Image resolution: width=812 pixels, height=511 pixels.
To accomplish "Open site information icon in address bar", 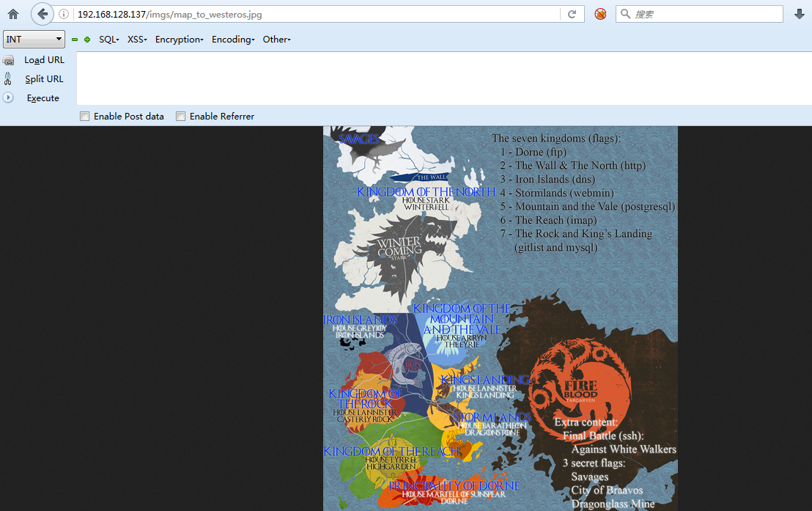I will 64,14.
